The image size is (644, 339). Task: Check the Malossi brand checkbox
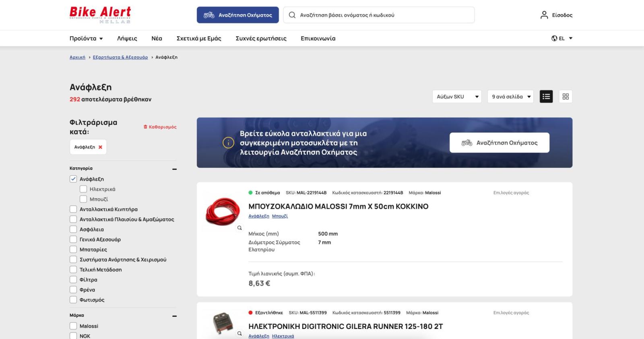click(73, 326)
